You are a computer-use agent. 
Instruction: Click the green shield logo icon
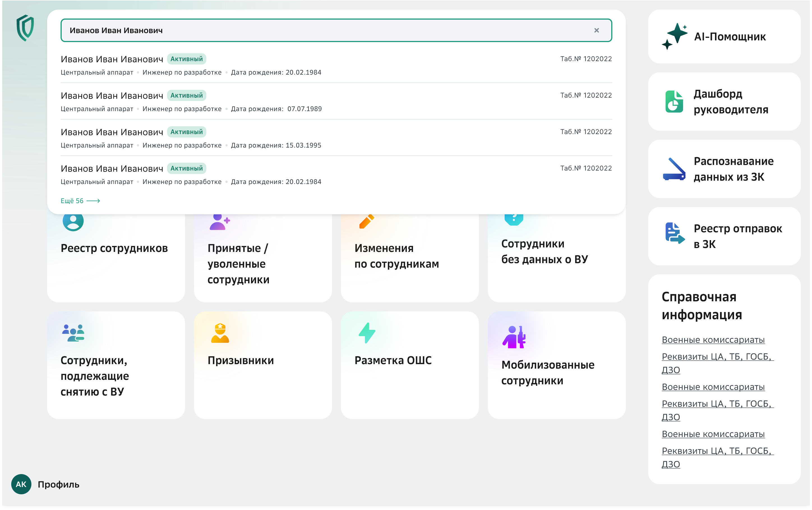click(x=25, y=28)
